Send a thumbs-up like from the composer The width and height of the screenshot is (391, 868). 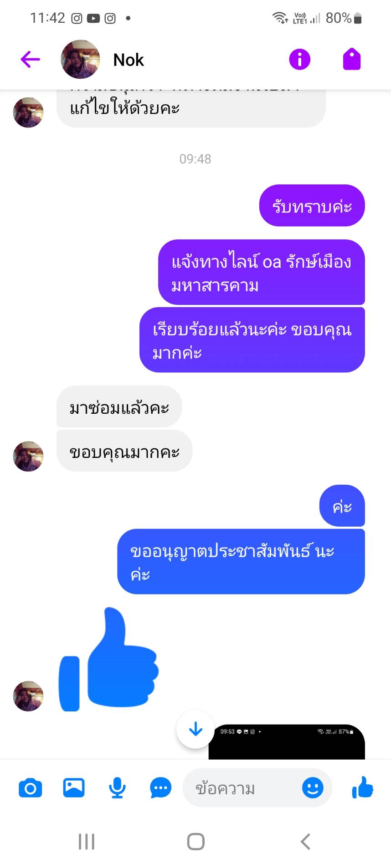tap(363, 787)
